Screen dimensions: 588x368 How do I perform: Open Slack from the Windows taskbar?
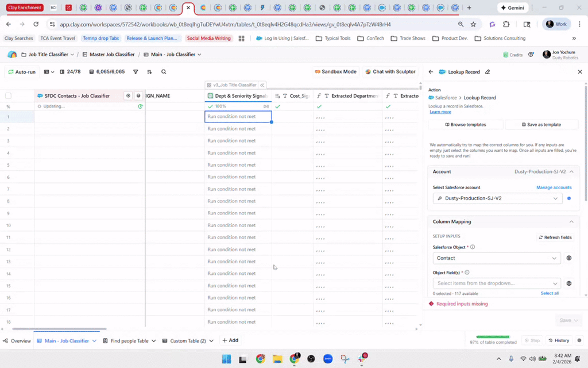click(363, 359)
